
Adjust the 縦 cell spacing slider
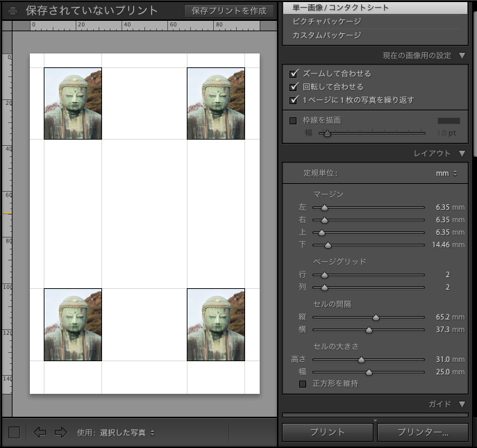pyautogui.click(x=369, y=317)
